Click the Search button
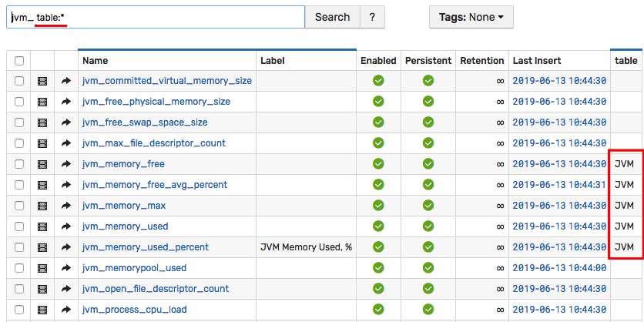644x322 pixels. 332,17
